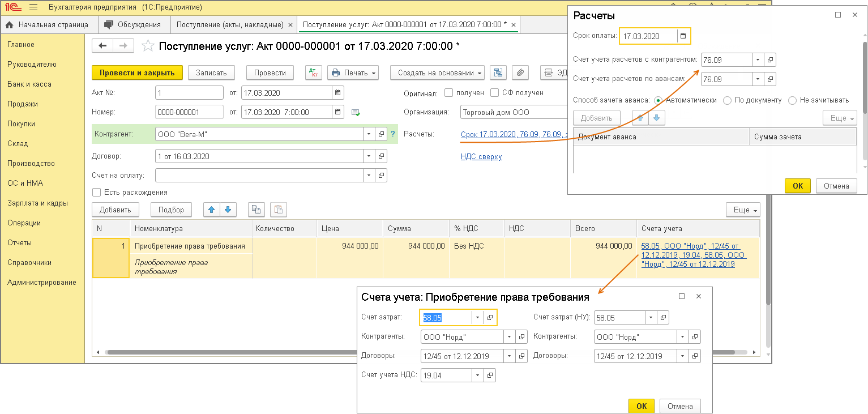Open НДС сверху link
The width and height of the screenshot is (868, 414).
(481, 156)
